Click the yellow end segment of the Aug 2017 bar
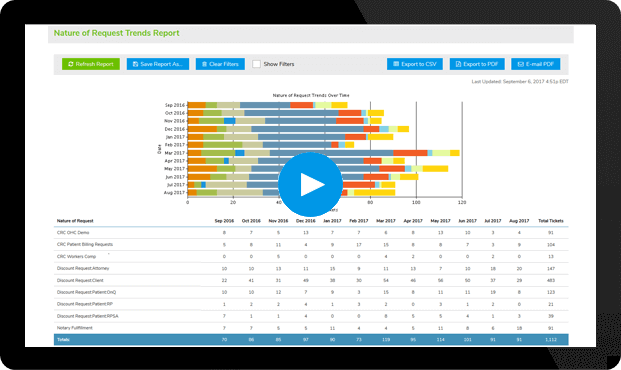621x370 pixels. (x=374, y=193)
